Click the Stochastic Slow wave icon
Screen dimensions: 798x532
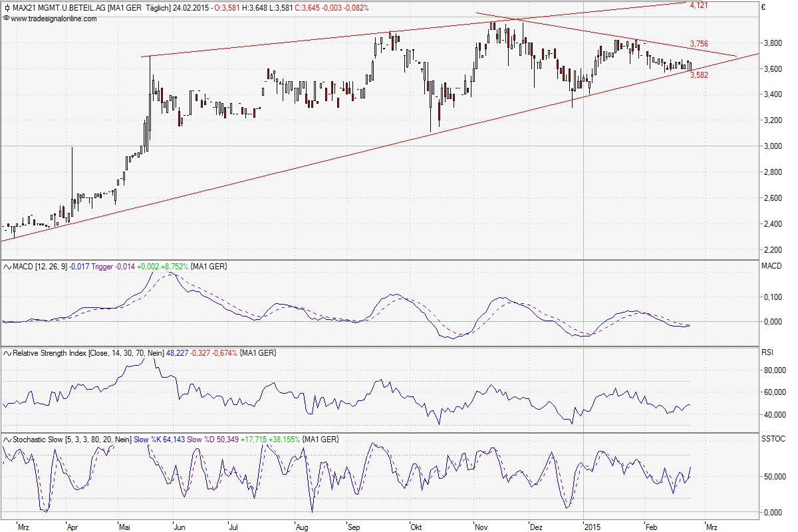(x=7, y=440)
